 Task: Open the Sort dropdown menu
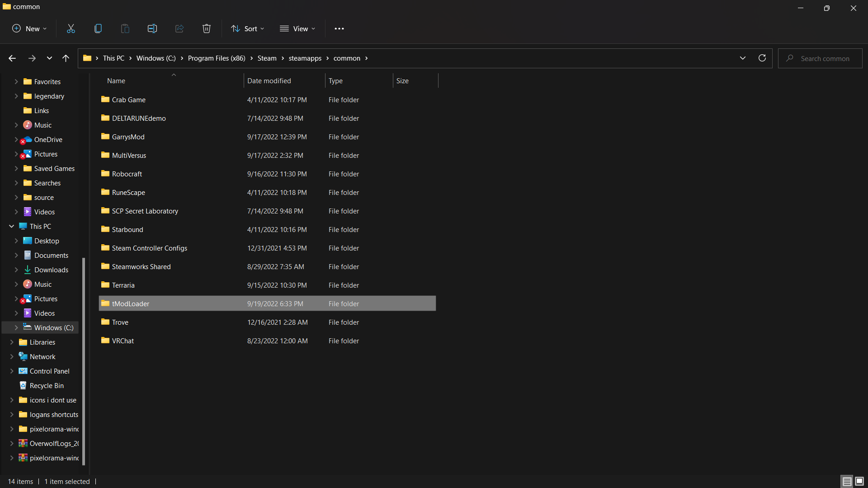coord(247,28)
